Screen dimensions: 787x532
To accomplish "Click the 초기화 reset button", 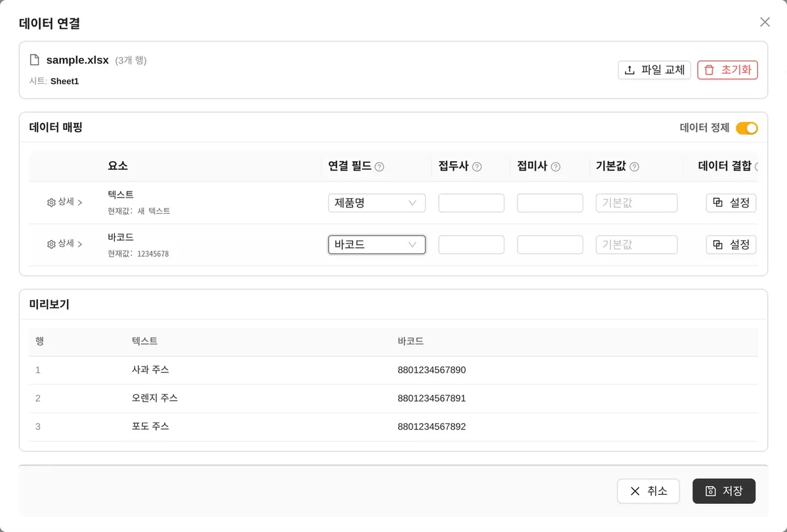I will [727, 70].
